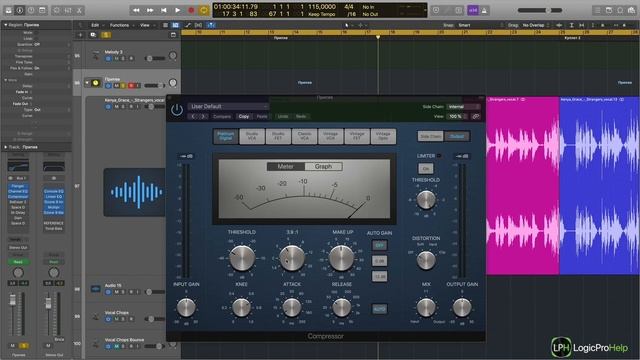Start playback with the Play button
The width and height of the screenshot is (640, 360).
pyautogui.click(x=178, y=10)
